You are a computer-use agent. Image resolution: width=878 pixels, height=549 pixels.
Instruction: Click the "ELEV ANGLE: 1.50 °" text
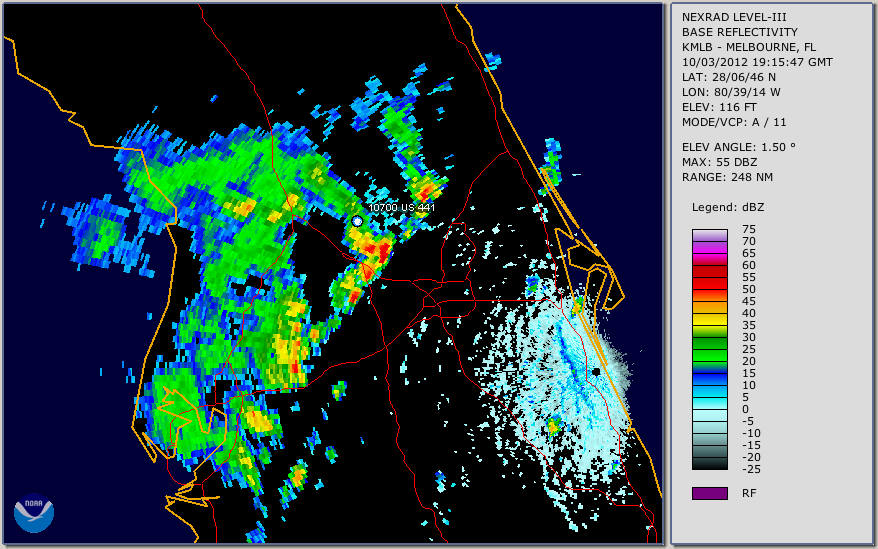point(739,147)
